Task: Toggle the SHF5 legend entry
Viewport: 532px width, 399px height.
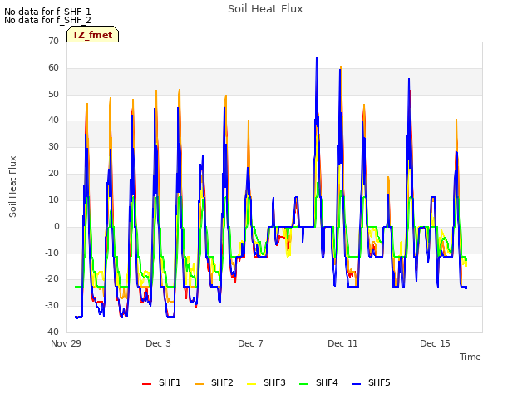Action: [x=371, y=382]
